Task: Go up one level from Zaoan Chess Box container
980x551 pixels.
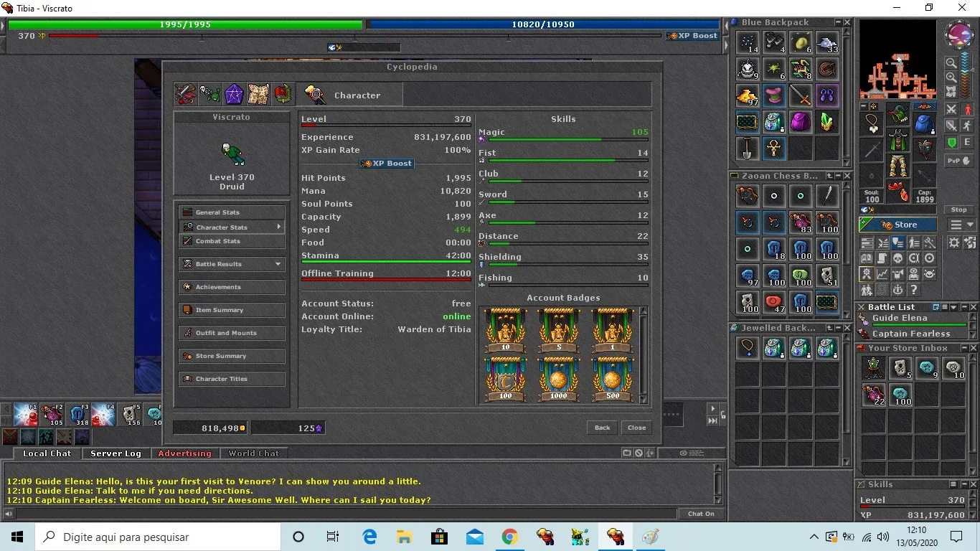Action: 829,176
